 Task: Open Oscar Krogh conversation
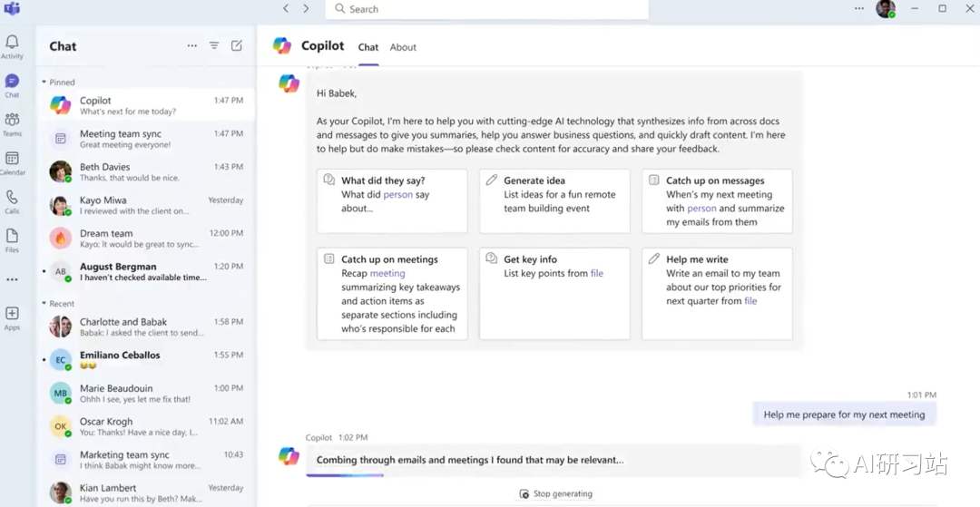(145, 426)
